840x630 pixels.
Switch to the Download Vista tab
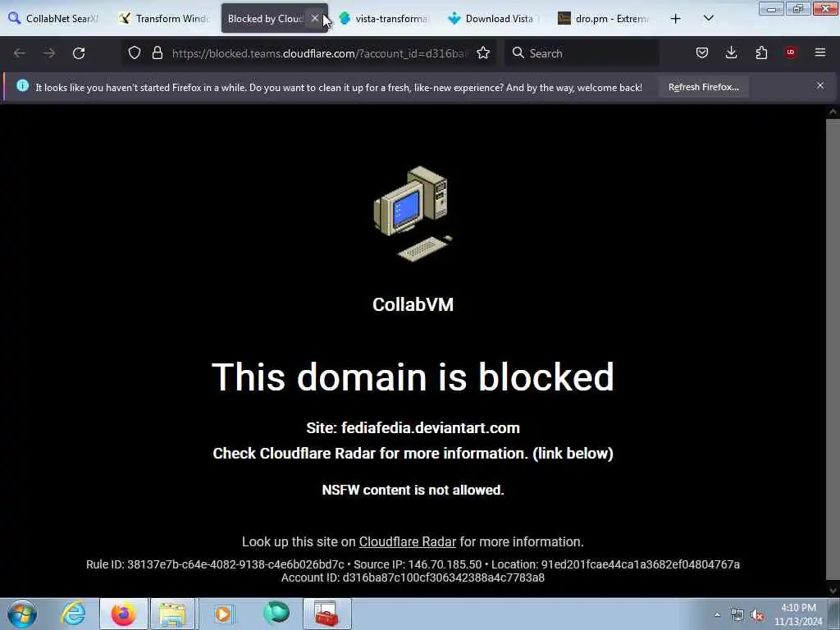tap(493, 19)
